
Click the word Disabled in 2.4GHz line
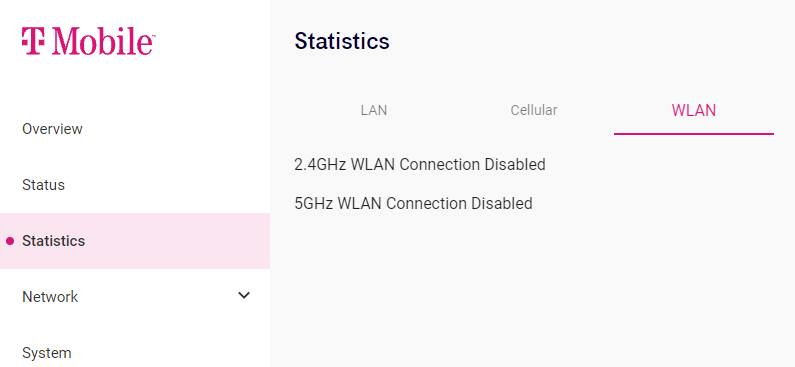point(515,164)
